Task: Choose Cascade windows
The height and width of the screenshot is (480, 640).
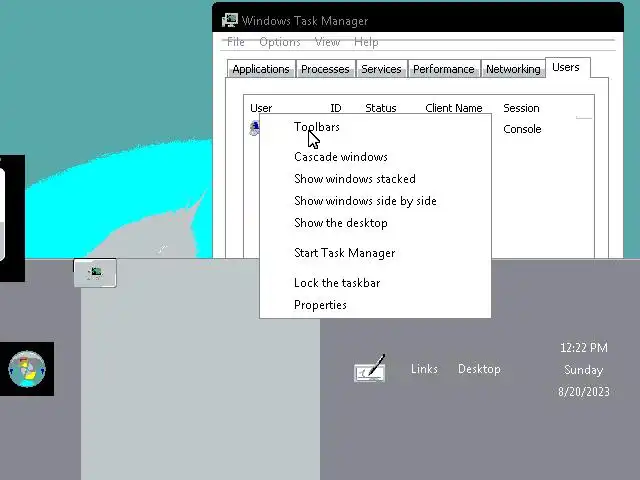Action: (x=375, y=157)
